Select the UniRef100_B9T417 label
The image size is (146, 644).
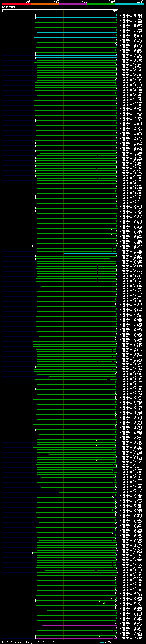[x=131, y=63]
